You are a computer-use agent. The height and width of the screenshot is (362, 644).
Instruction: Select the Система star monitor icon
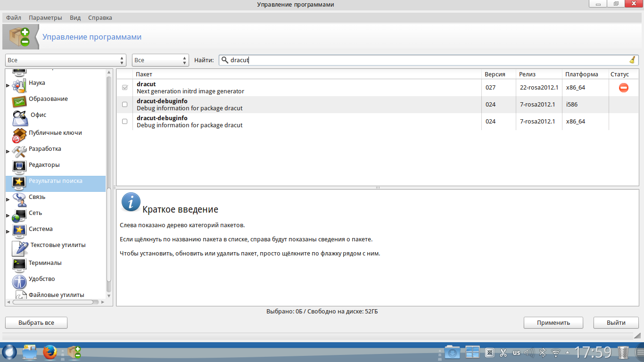(x=19, y=231)
